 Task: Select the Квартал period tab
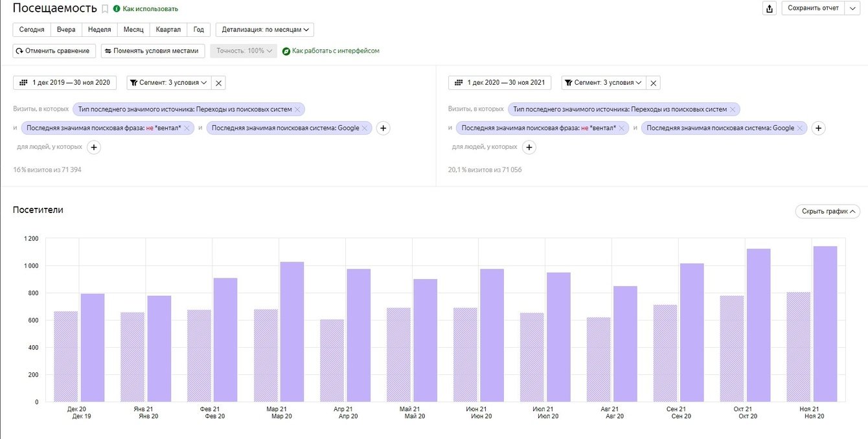click(x=168, y=30)
